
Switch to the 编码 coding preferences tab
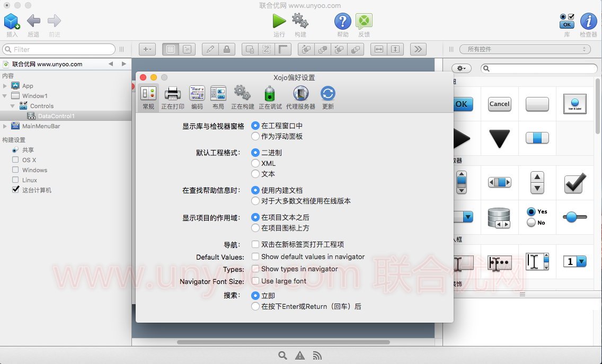pyautogui.click(x=197, y=97)
